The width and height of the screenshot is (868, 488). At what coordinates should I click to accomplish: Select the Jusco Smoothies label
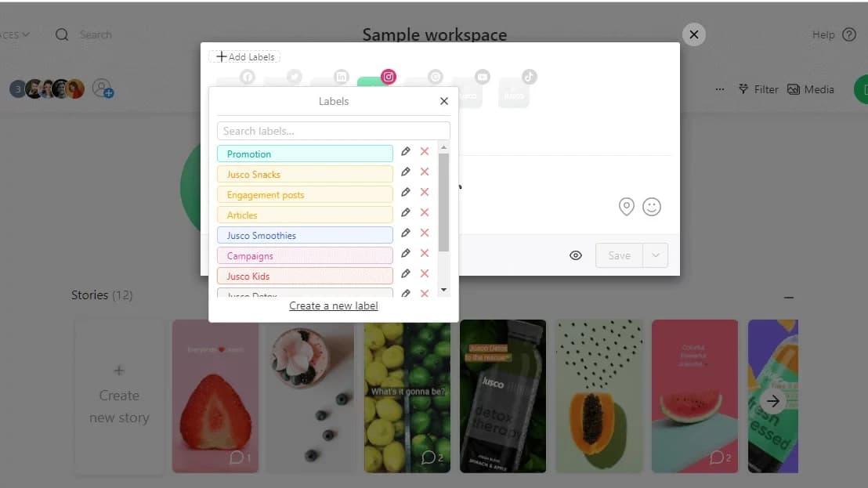(x=305, y=235)
